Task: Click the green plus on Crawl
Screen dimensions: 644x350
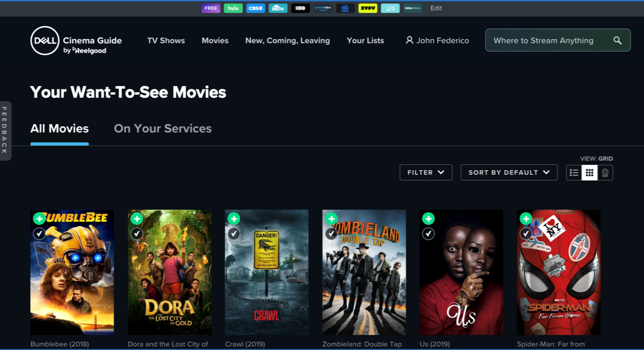Action: pos(234,218)
